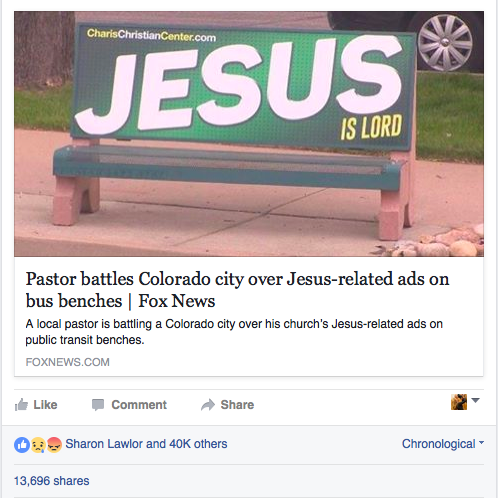498x498 pixels.
Task: Click the FOXNEWS.COM source link
Action: click(67, 362)
